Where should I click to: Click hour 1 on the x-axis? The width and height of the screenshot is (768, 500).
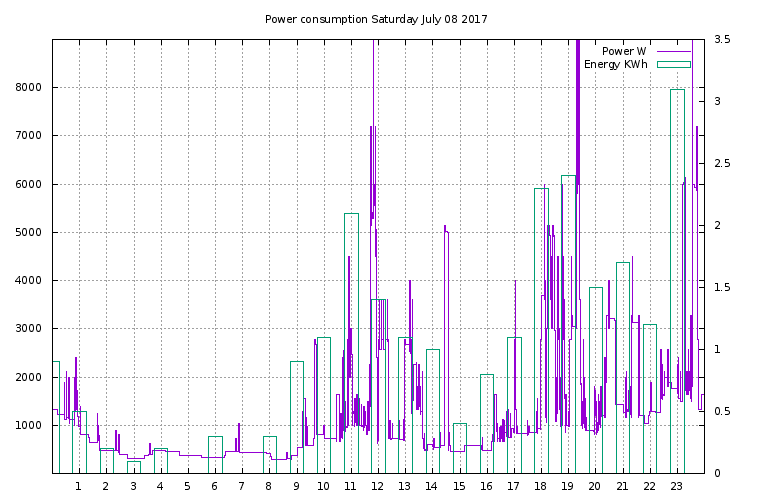coord(78,487)
